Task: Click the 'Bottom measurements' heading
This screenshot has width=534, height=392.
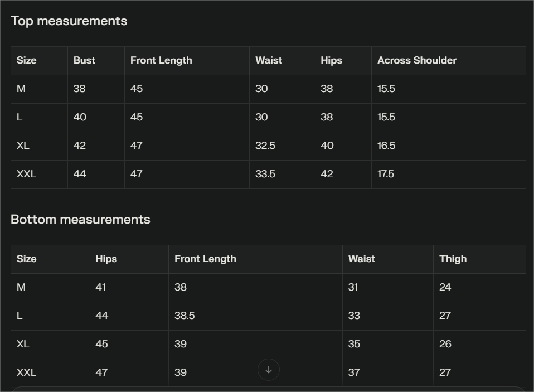Action: (80, 220)
